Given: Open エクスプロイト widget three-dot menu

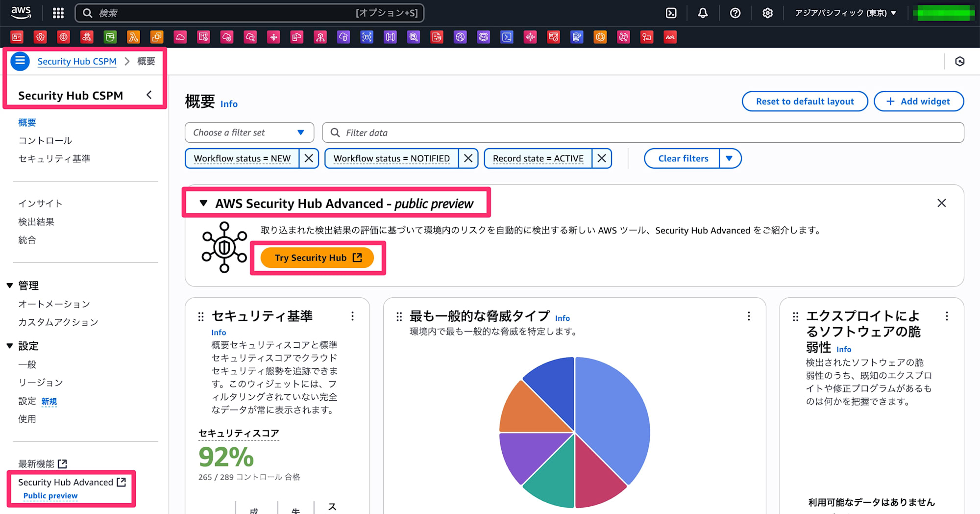Looking at the screenshot, I should point(947,316).
